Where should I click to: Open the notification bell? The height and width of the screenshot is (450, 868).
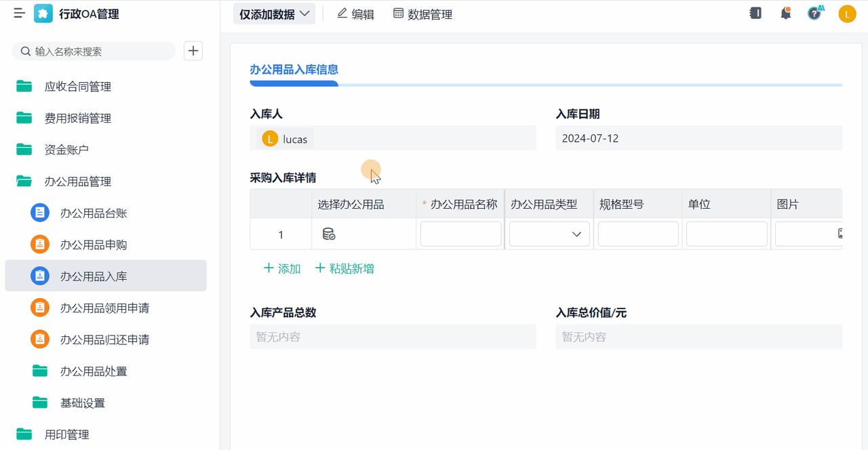pos(785,12)
